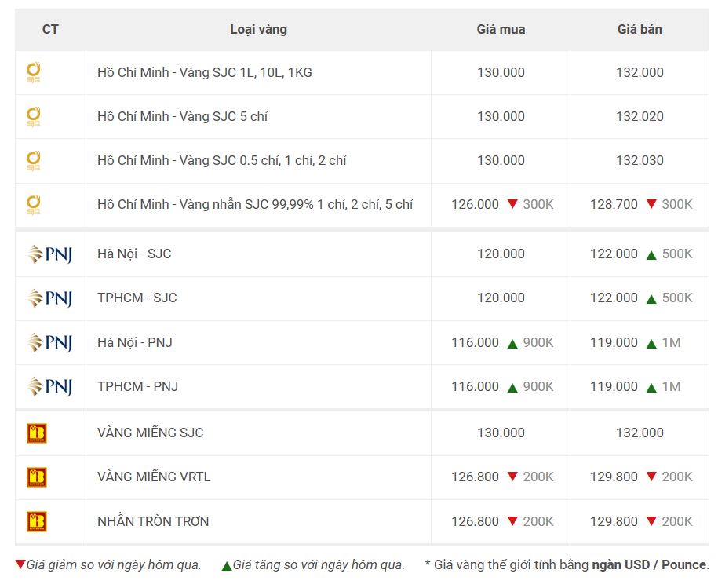Image resolution: width=718 pixels, height=588 pixels.
Task: Click the red down arrow next to buy price 126.000
Action: (x=512, y=204)
